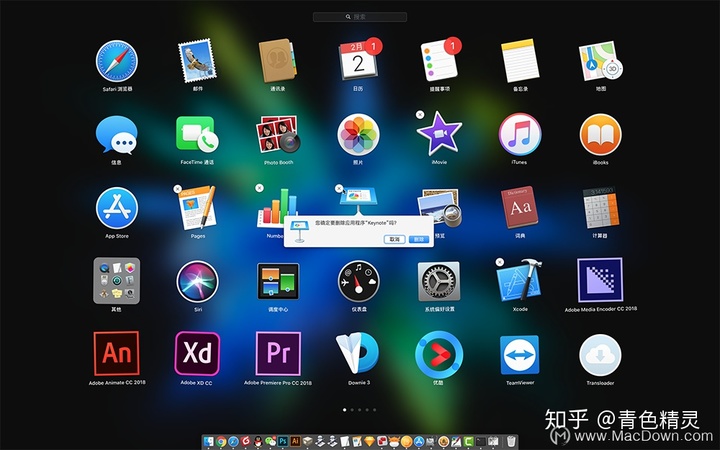Image resolution: width=720 pixels, height=450 pixels.
Task: Open the Photos app
Action: click(358, 135)
